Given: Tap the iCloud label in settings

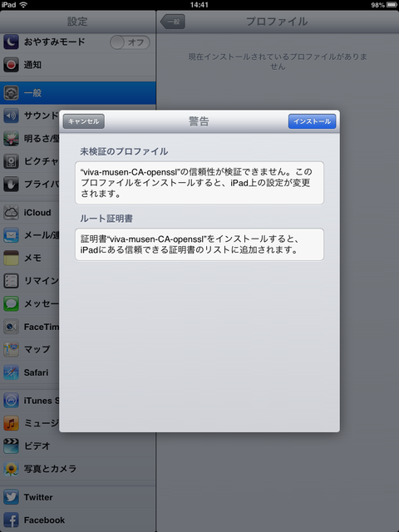Looking at the screenshot, I should click(x=37, y=213).
